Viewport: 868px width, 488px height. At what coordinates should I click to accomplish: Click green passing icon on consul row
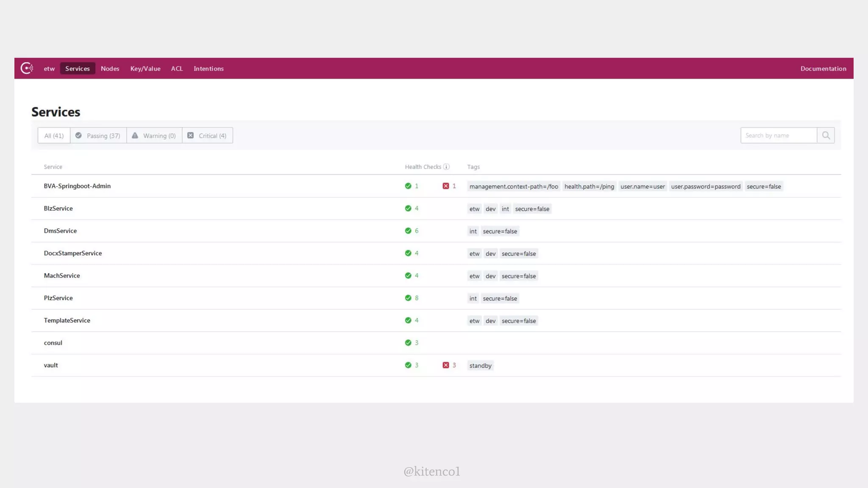tap(408, 343)
